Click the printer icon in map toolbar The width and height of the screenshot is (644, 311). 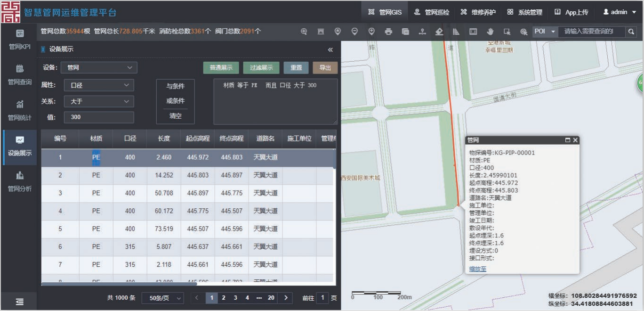[x=388, y=32]
